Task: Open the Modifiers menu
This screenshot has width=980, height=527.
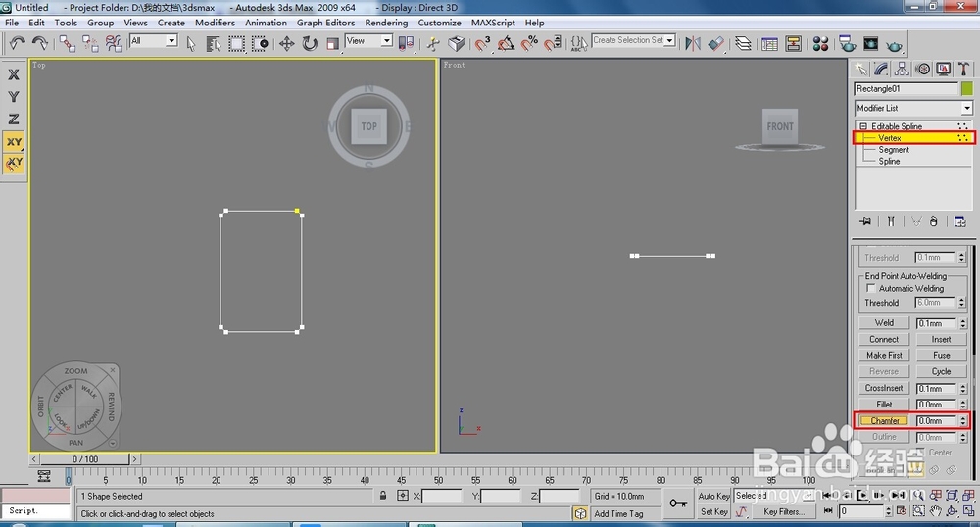Action: (215, 23)
